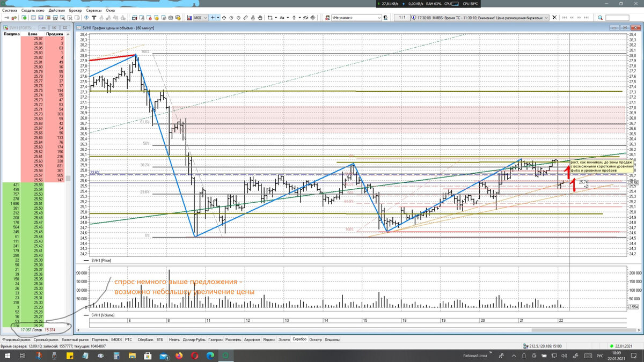Click the client code icon left of 'Не указан'

pos(327,18)
